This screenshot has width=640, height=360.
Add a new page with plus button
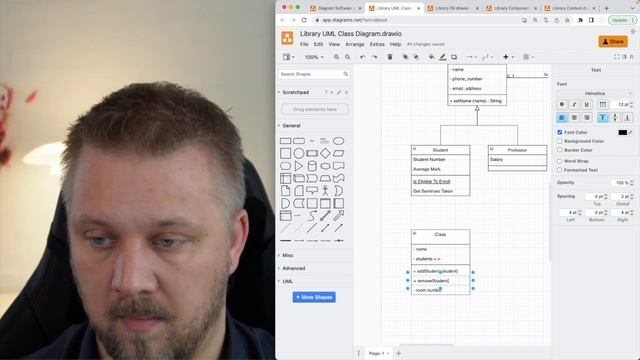(399, 353)
